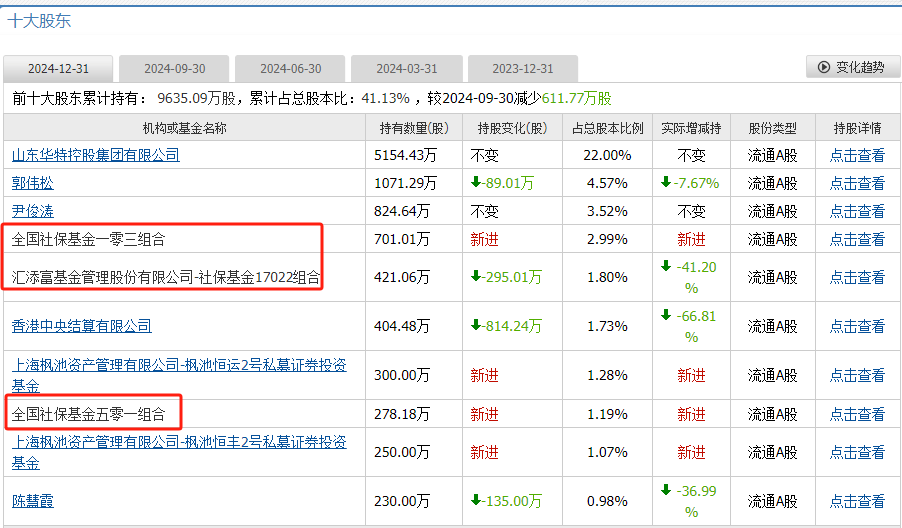Switch to the 2023-12-31 tab

click(x=523, y=68)
